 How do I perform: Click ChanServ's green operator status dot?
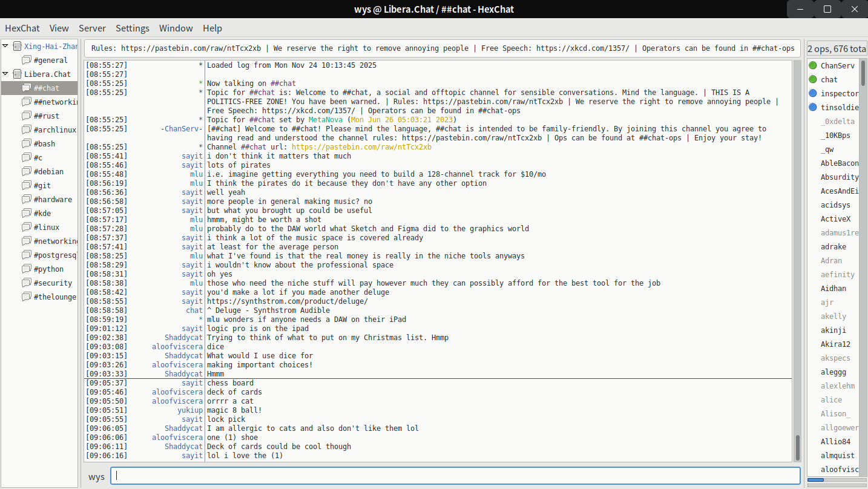coord(813,65)
